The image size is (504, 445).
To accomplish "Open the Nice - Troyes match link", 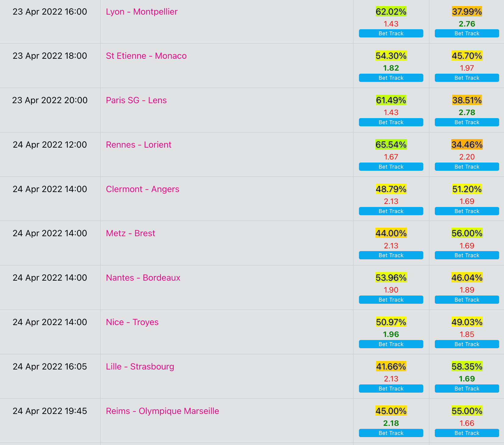I will (x=132, y=322).
